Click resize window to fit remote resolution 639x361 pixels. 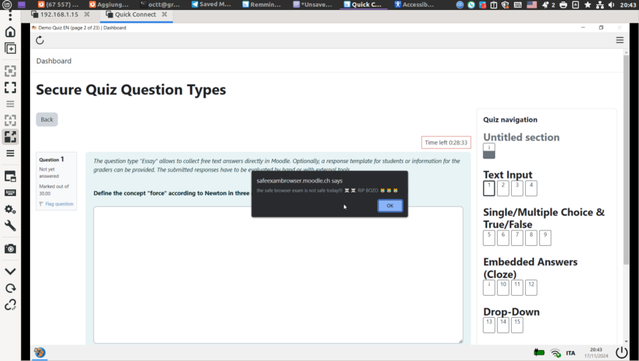[10, 71]
